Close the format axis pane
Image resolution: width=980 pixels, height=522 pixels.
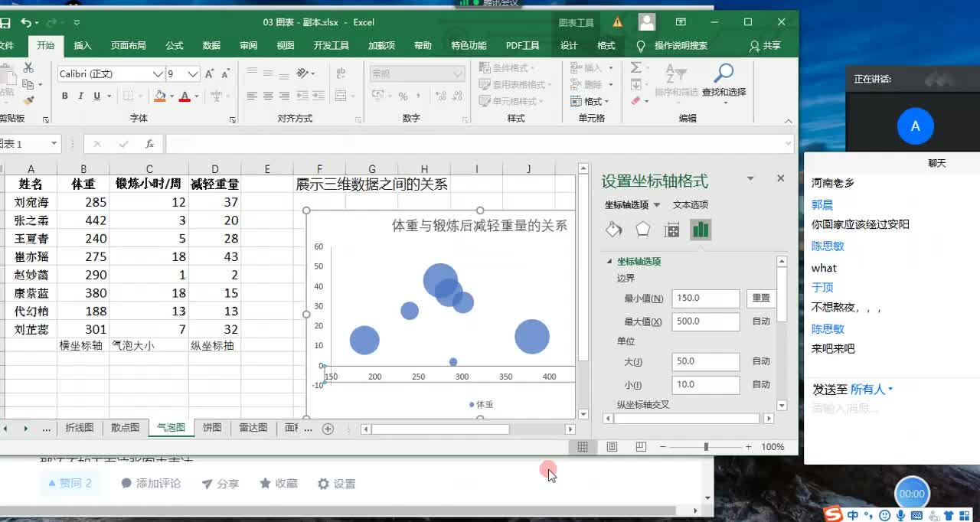click(780, 178)
